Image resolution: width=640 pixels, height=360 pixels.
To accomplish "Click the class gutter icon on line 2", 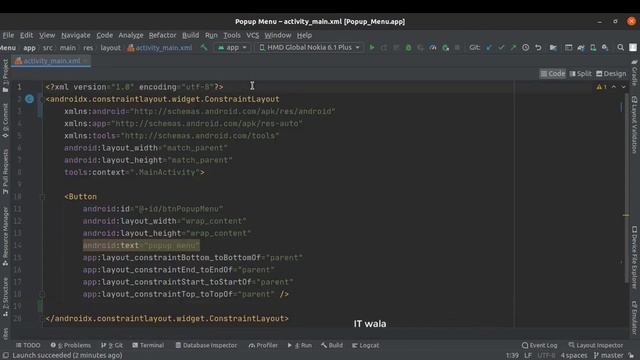I will click(29, 99).
